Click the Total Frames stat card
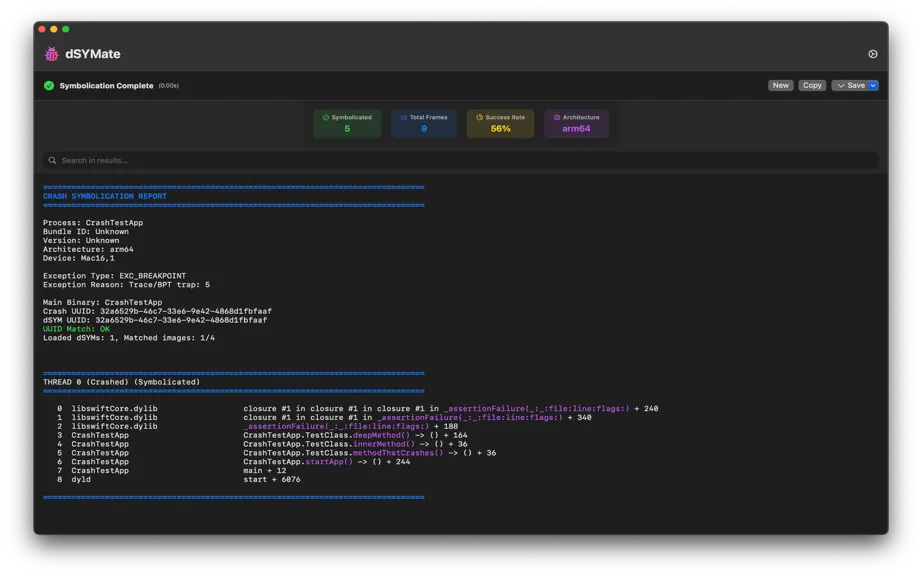922x576 pixels. tap(424, 123)
